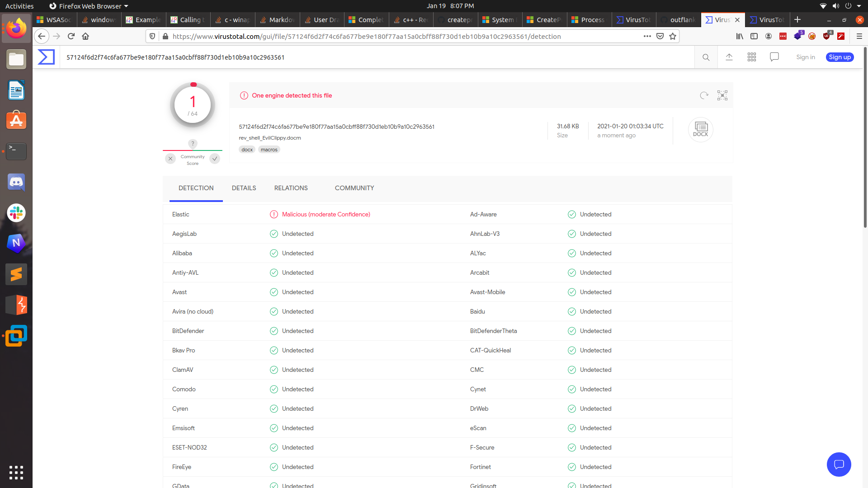Click the Avira (no cloud) engine name

pyautogui.click(x=193, y=311)
